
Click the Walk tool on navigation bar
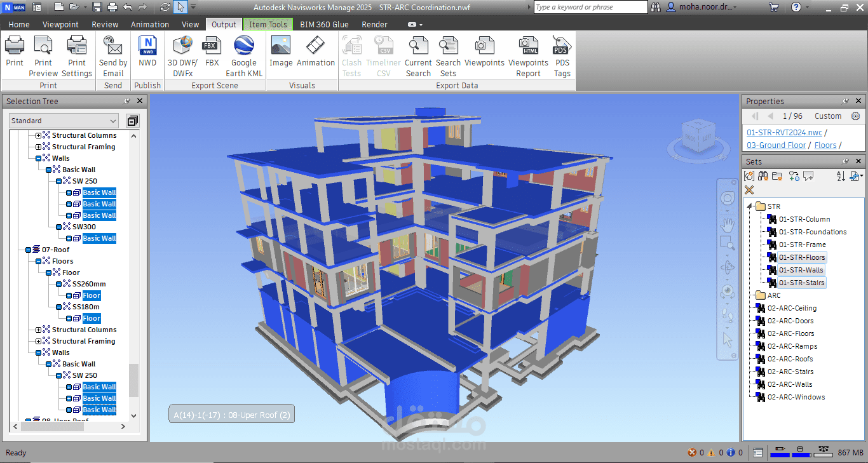[728, 315]
